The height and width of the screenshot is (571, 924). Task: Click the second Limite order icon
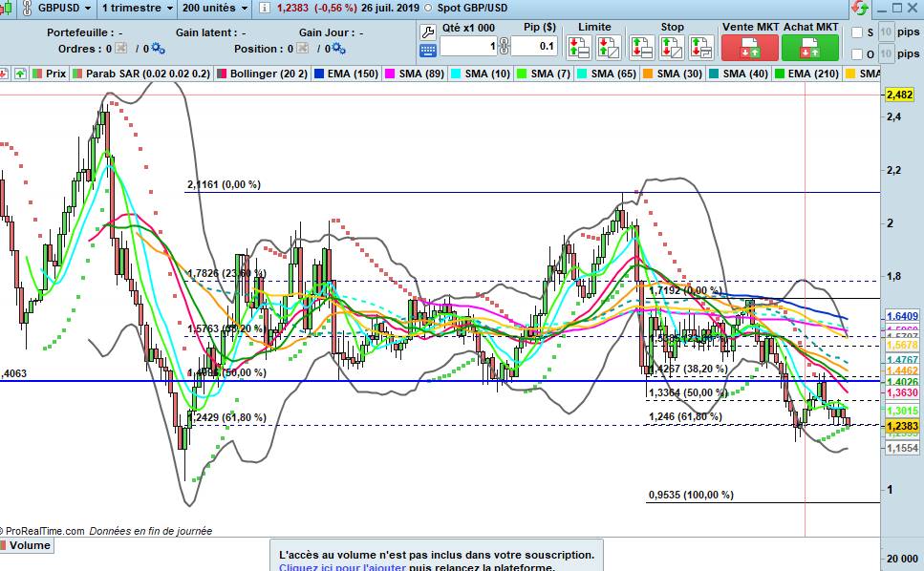pyautogui.click(x=608, y=48)
